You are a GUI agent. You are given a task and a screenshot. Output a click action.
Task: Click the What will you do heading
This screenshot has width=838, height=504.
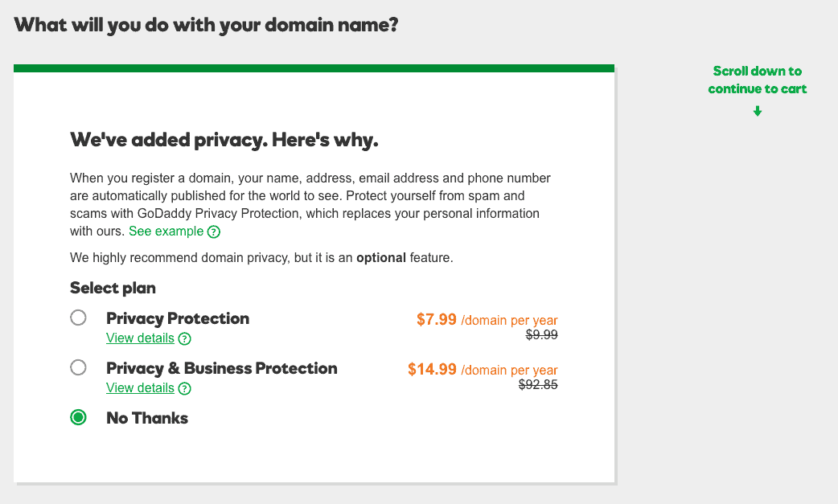pos(206,25)
